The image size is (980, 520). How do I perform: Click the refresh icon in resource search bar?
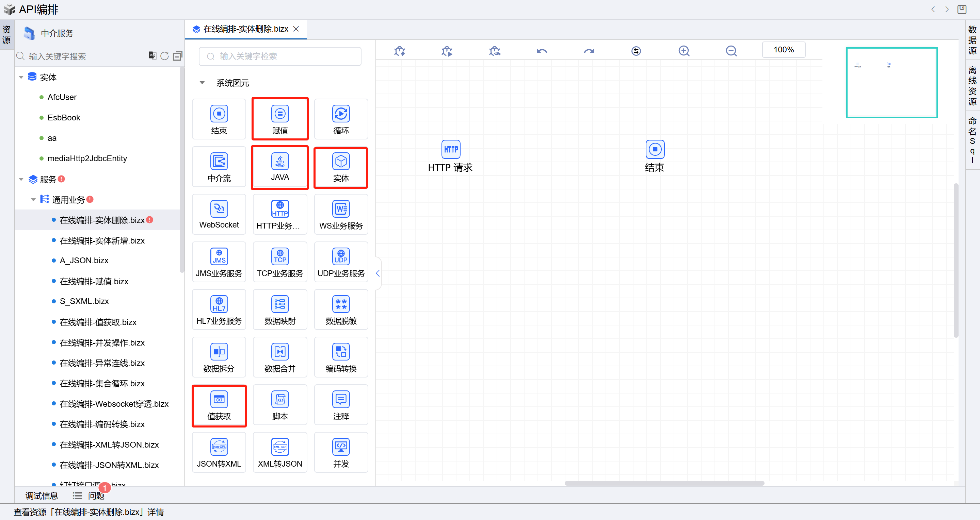click(164, 56)
